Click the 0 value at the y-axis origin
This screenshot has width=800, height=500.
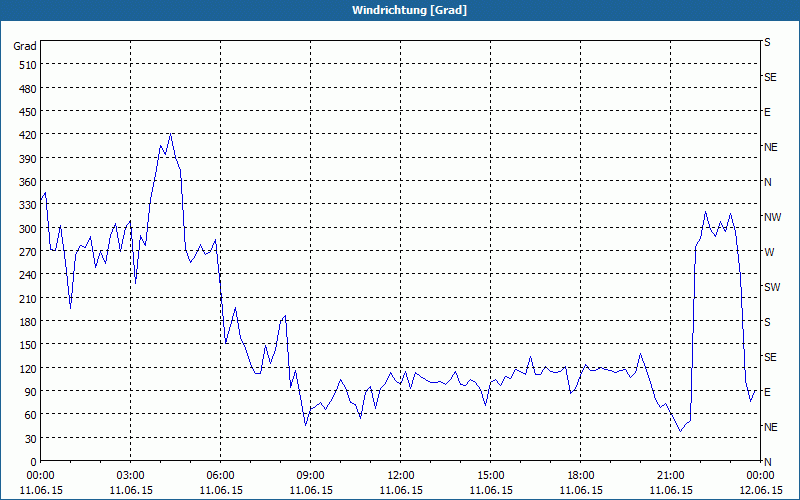coord(34,462)
